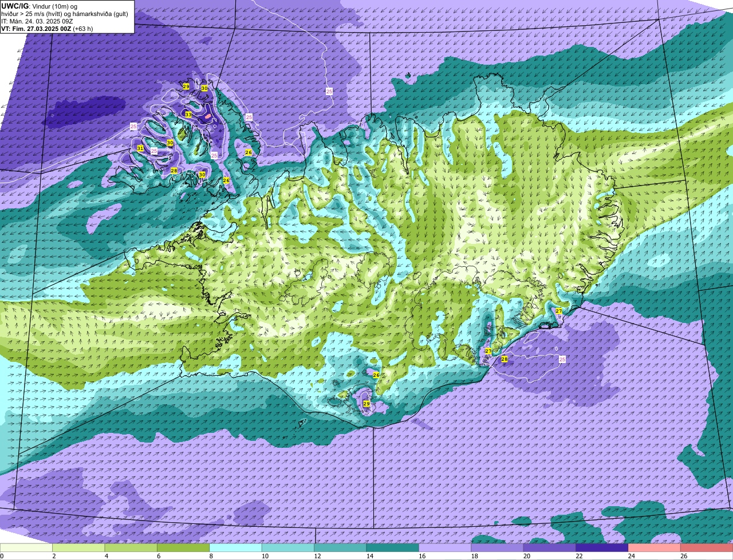Screen dimensions: 733x560
Task: Click the 16–18 m/s lavender legend swatch
Action: click(445, 547)
